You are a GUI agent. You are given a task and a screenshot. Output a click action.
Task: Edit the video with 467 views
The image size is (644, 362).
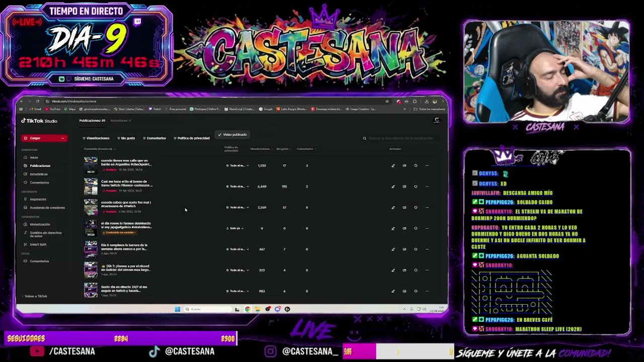(x=393, y=249)
